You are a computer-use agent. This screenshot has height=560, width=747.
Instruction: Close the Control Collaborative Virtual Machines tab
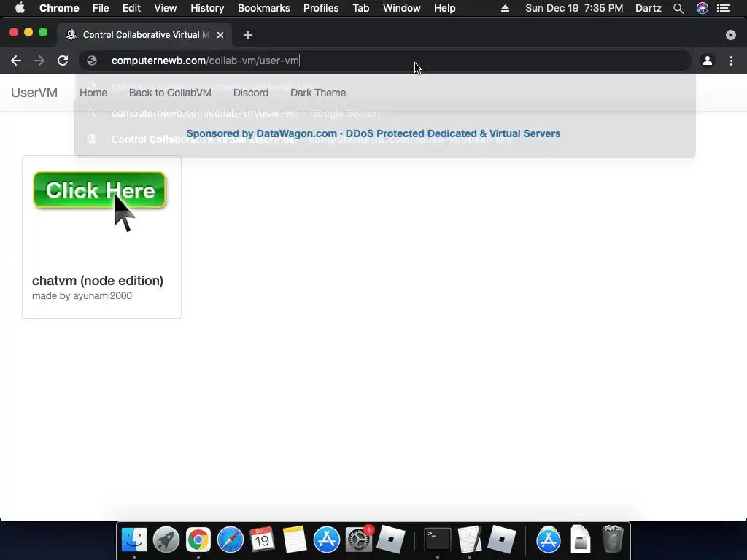coord(220,35)
